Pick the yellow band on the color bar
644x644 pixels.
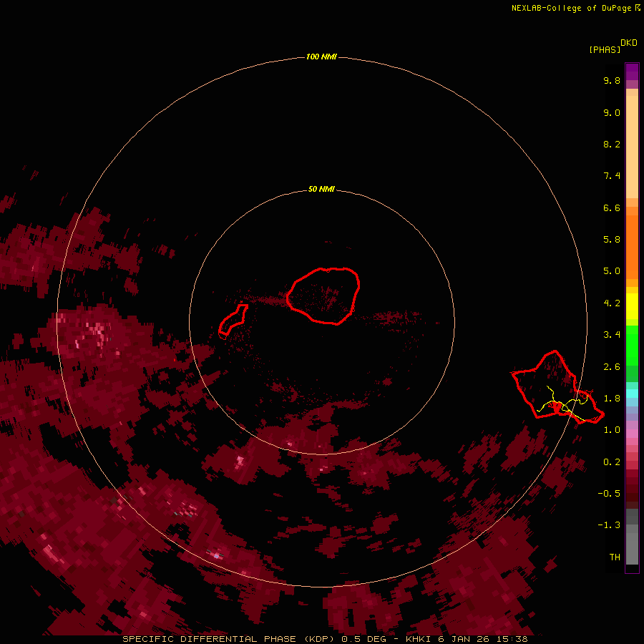[632, 306]
